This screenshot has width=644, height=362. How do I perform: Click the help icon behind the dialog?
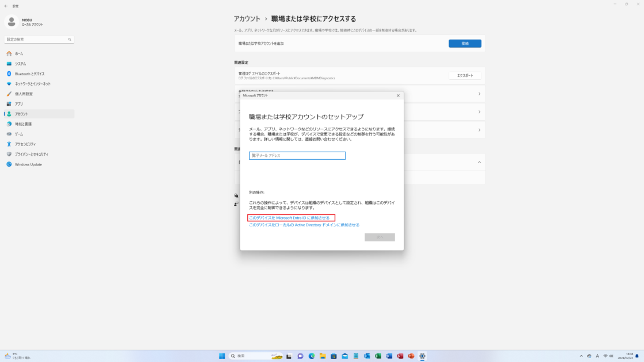point(236,196)
